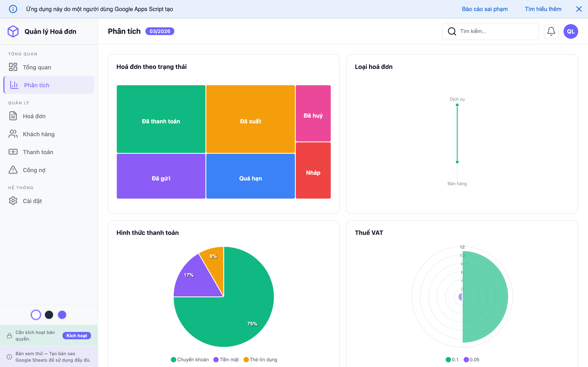
Task: Toggle the Tiền mặt legend entry
Action: coord(226,359)
